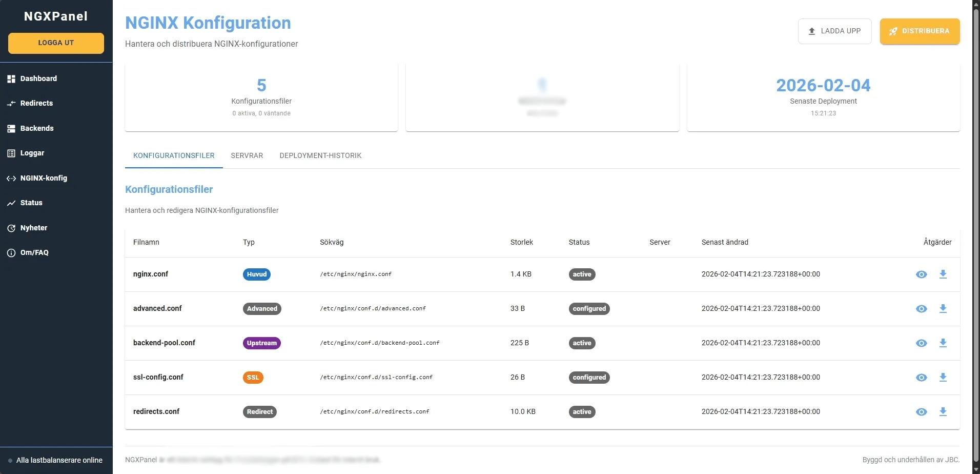Open the Status page in the sidebar
Image resolution: width=980 pixels, height=474 pixels.
pyautogui.click(x=56, y=203)
